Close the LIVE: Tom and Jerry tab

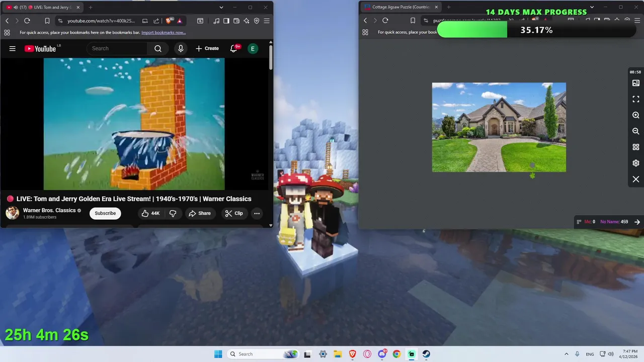[78, 7]
